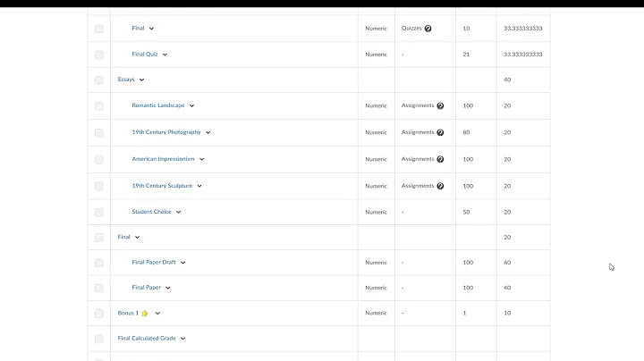The image size is (644, 361).
Task: Tick the Final category checkbox above Final Paper Draft
Action: tap(99, 238)
